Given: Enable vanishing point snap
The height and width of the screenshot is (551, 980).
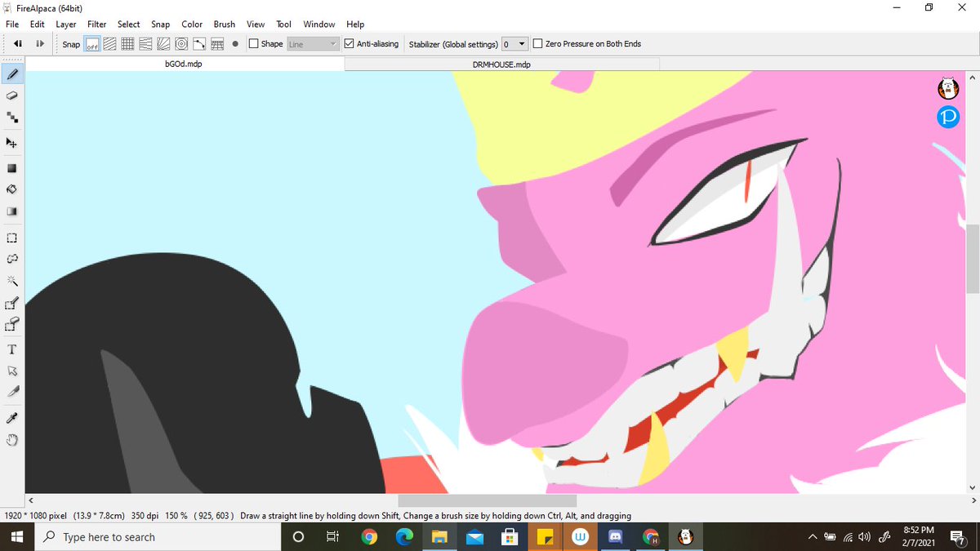Looking at the screenshot, I should click(145, 44).
